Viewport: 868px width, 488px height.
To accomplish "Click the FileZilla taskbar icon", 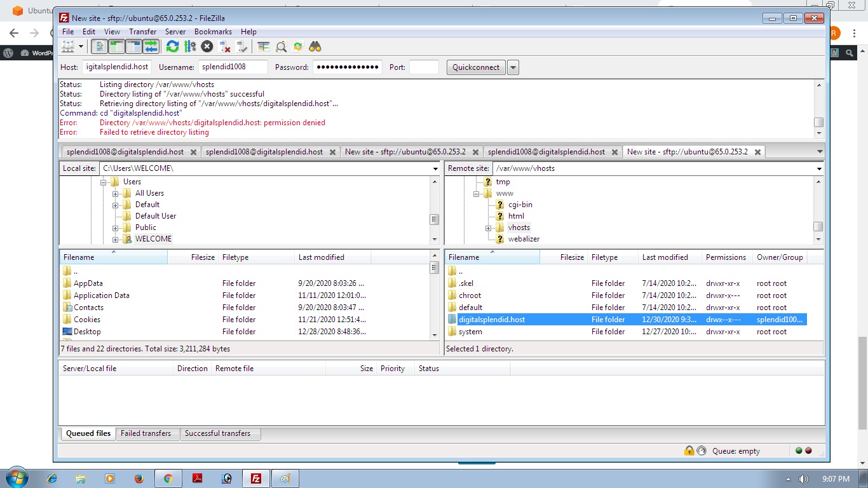I will [256, 478].
